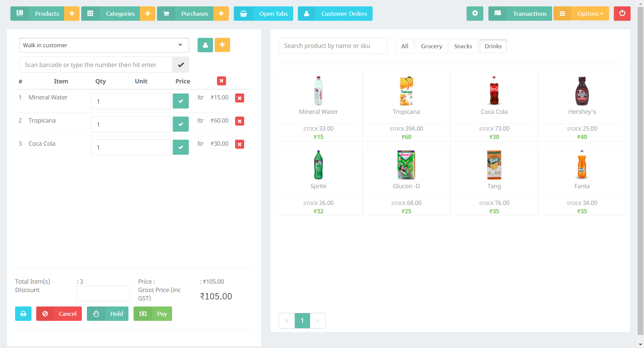Edit Tropicana quantity field

131,124
